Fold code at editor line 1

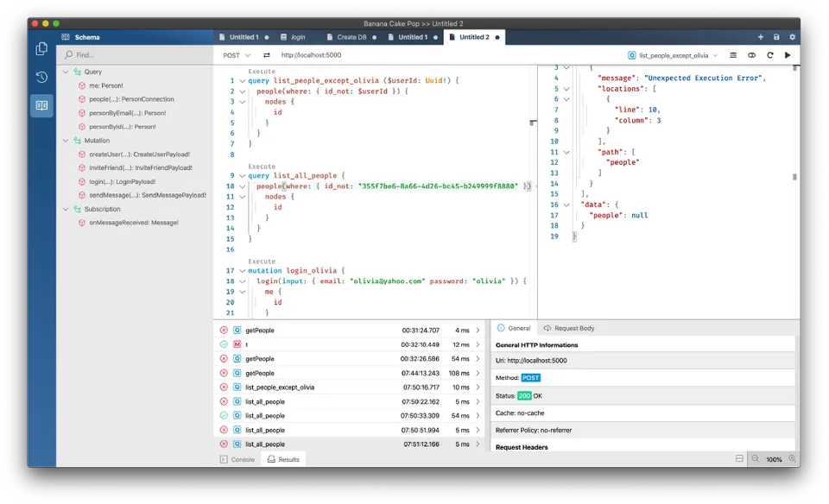point(242,81)
